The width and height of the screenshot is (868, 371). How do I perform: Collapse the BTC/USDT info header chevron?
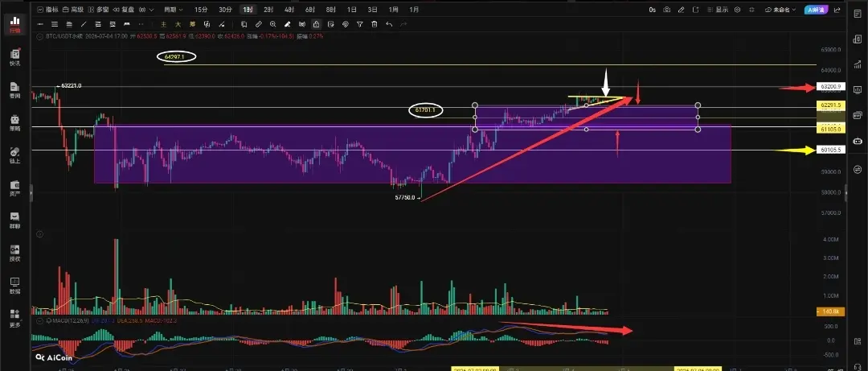pos(39,36)
